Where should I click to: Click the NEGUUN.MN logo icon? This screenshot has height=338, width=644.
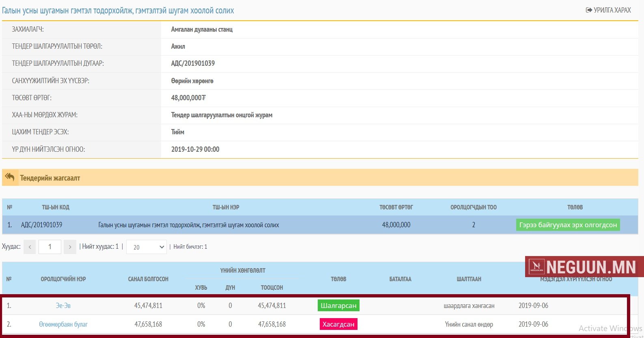coord(536,267)
